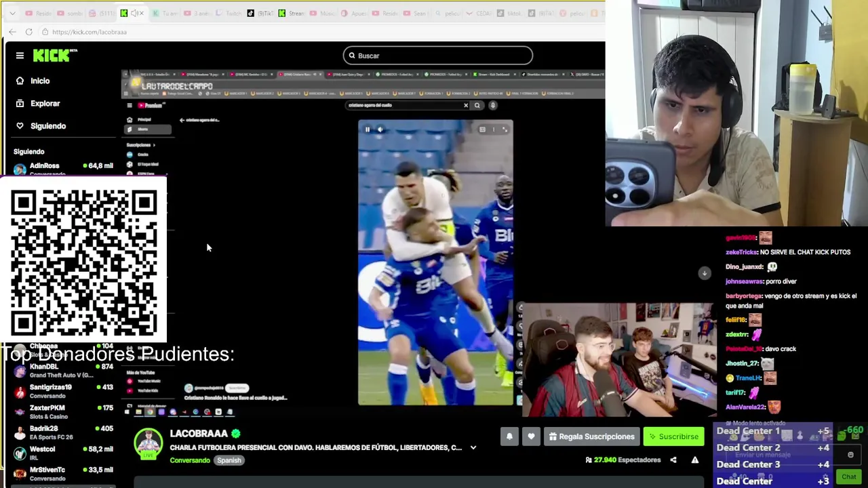Click the Spanish language tag
This screenshot has width=868, height=488.
point(229,460)
